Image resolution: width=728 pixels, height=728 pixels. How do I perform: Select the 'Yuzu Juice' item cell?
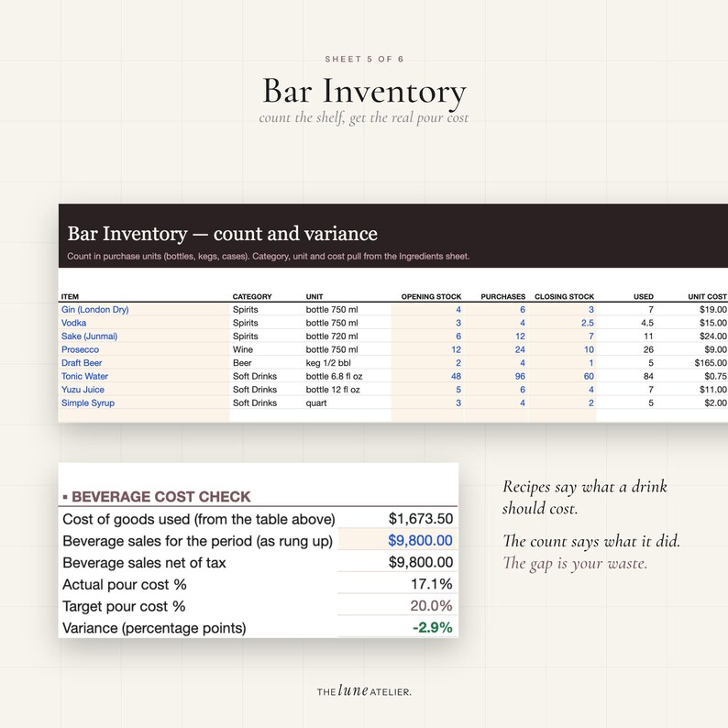pyautogui.click(x=144, y=390)
